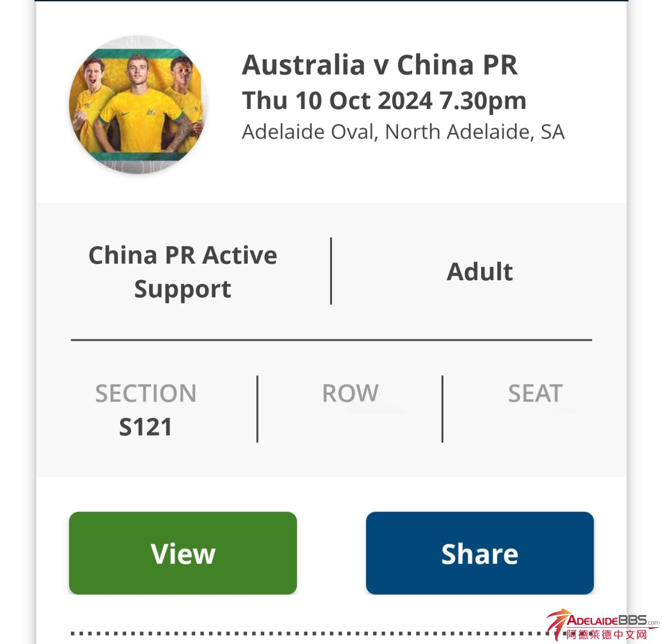Click the Adult ticket type label
The height and width of the screenshot is (644, 663).
(x=480, y=272)
